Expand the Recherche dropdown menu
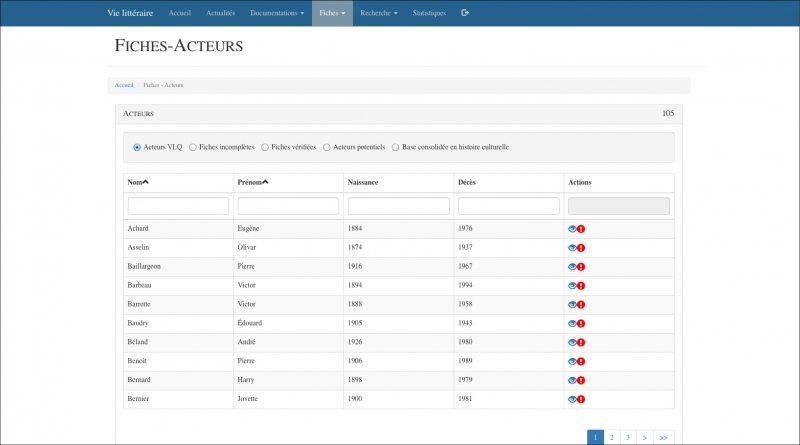This screenshot has width=800, height=445. pos(380,13)
